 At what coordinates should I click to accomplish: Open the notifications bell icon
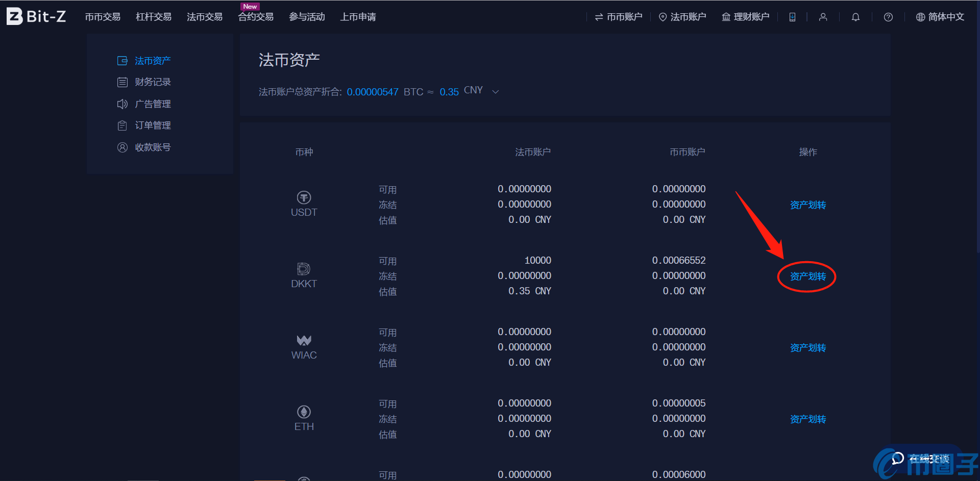pyautogui.click(x=855, y=17)
